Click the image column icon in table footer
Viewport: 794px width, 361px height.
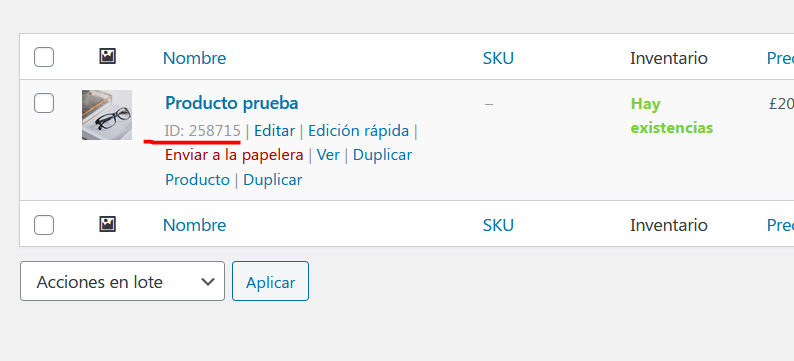pos(107,224)
